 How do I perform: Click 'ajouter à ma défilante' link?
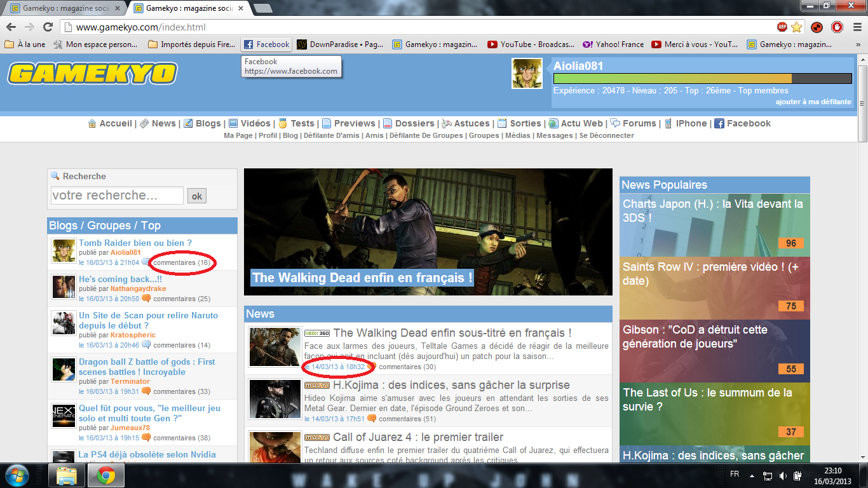click(813, 102)
